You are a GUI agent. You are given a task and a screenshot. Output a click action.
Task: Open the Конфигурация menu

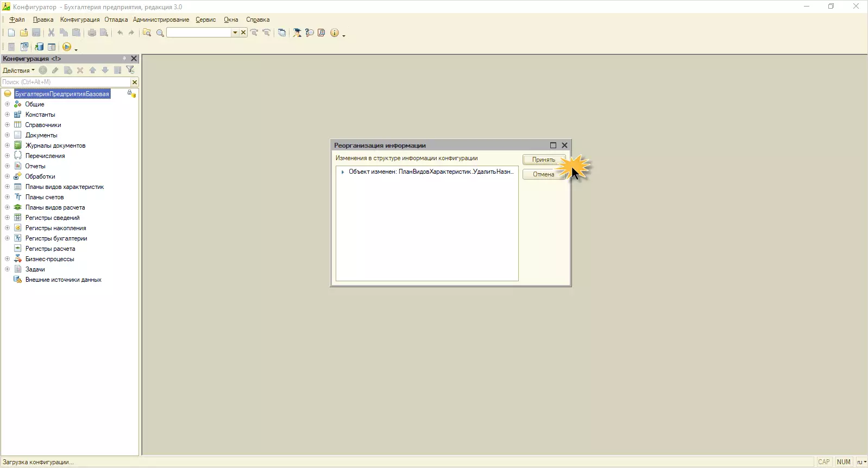tap(80, 20)
